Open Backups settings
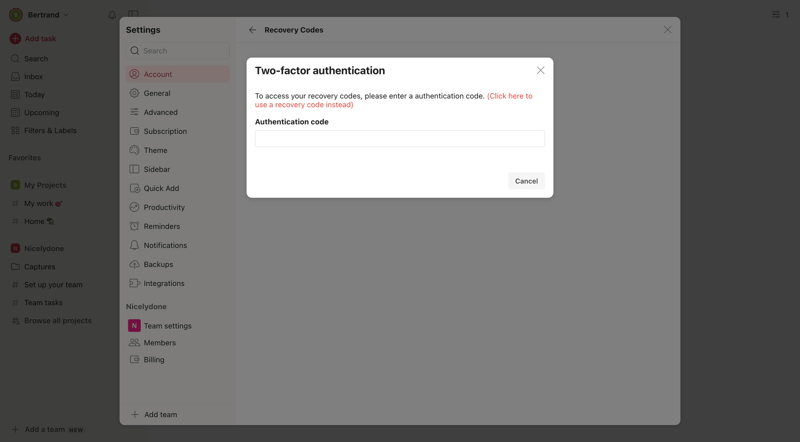Image resolution: width=800 pixels, height=442 pixels. [x=178, y=264]
